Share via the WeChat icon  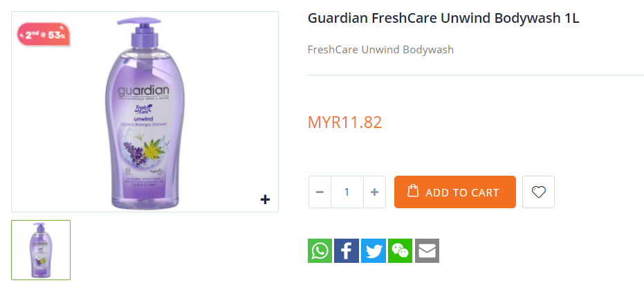pyautogui.click(x=401, y=250)
